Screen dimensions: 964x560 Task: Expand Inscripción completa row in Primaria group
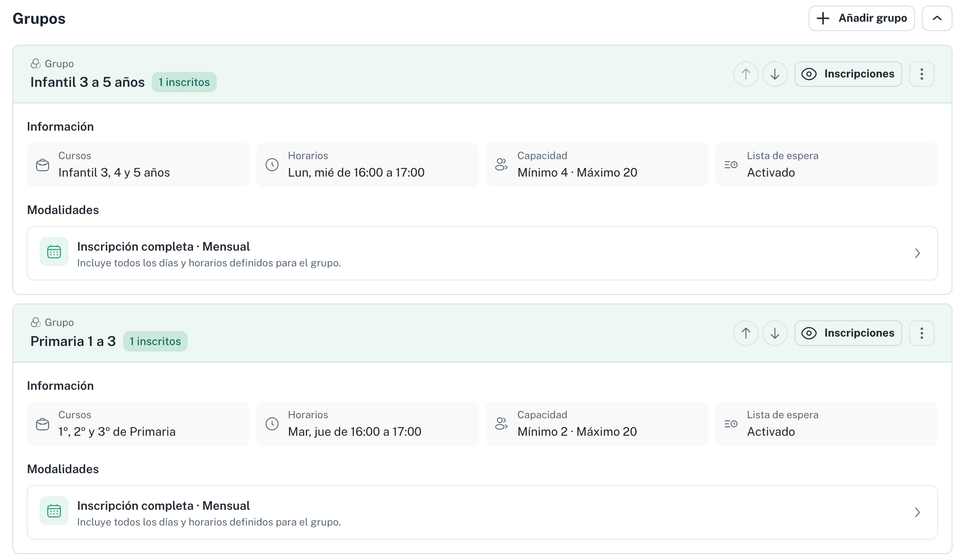pyautogui.click(x=482, y=512)
